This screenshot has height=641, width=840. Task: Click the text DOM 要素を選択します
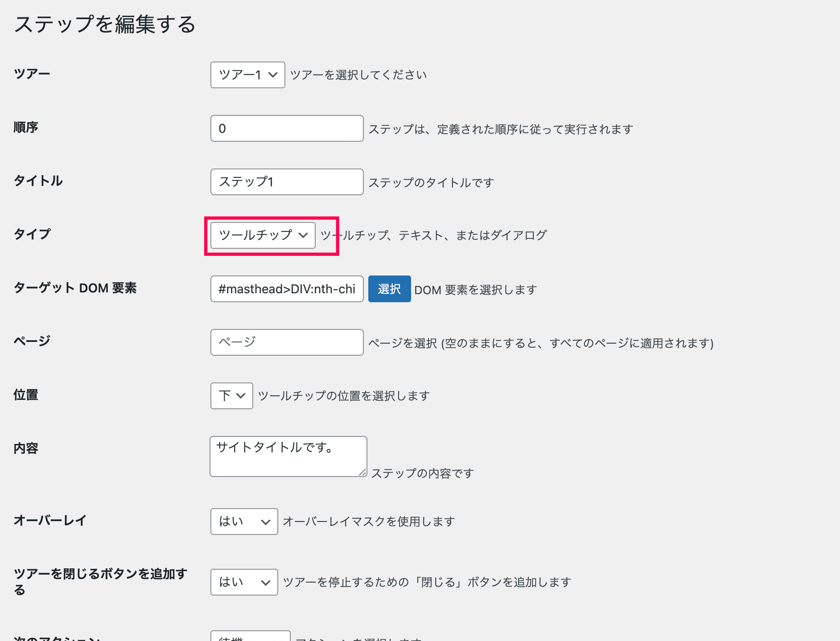(476, 290)
